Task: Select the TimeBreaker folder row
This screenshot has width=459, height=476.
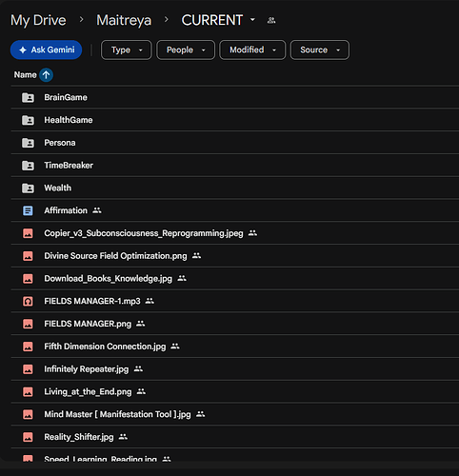Action: 235,166
